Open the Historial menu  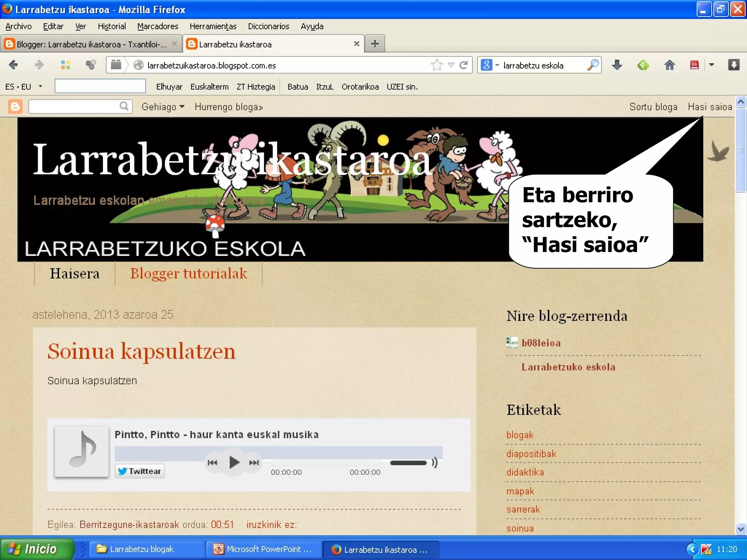(112, 26)
